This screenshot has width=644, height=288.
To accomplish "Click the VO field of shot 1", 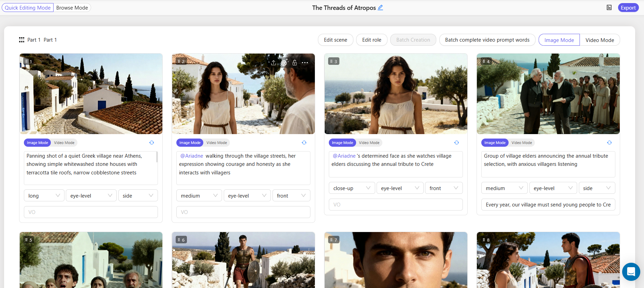I will (x=91, y=212).
